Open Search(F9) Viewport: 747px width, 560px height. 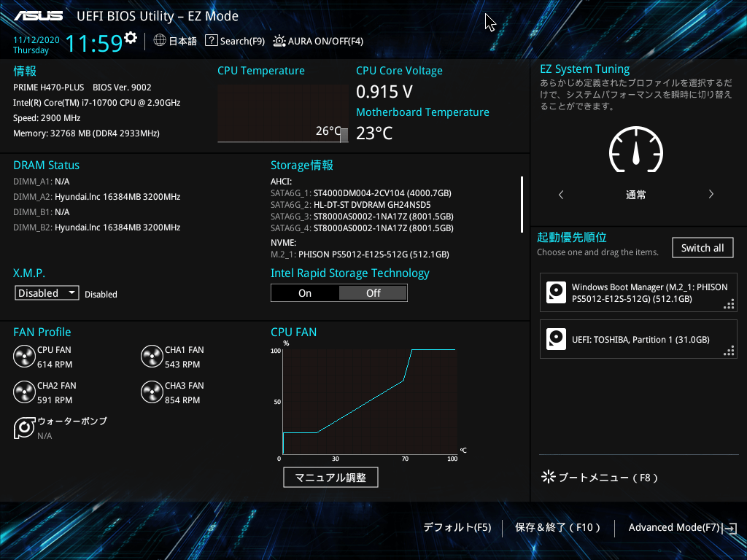point(242,42)
